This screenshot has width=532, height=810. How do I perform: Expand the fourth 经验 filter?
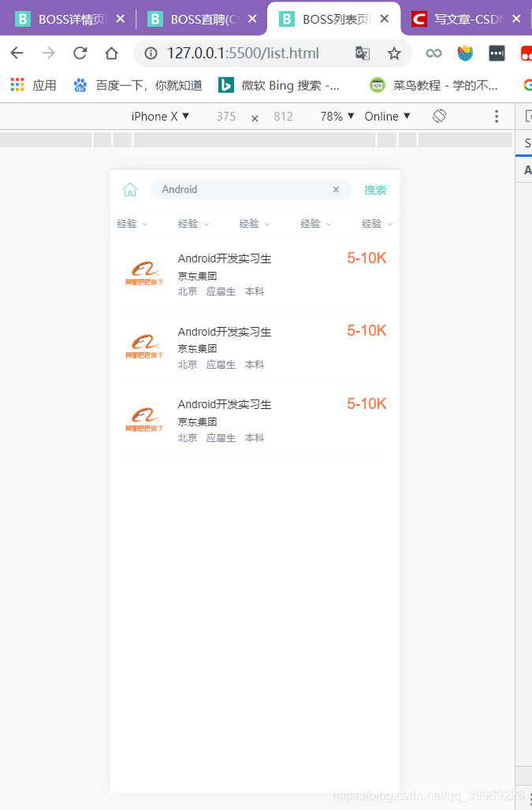pos(316,224)
